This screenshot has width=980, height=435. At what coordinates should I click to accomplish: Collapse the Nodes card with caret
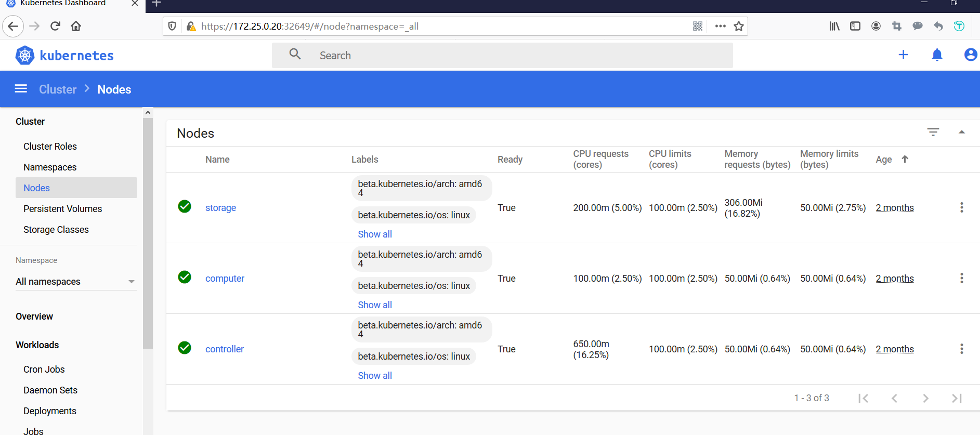pos(962,132)
